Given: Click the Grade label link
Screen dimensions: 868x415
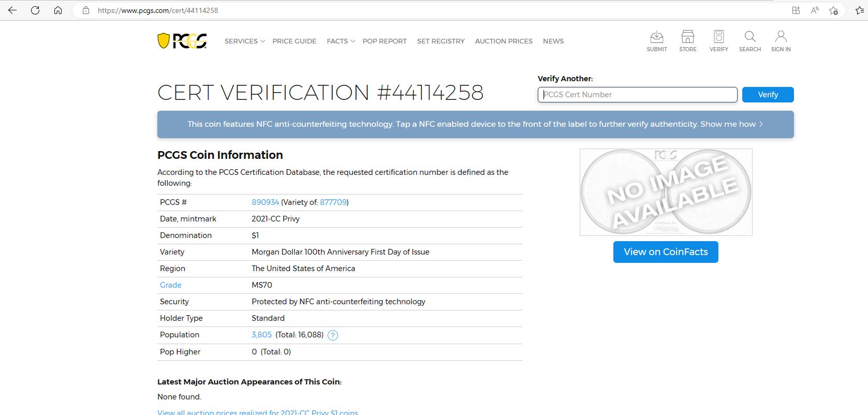Looking at the screenshot, I should [171, 285].
